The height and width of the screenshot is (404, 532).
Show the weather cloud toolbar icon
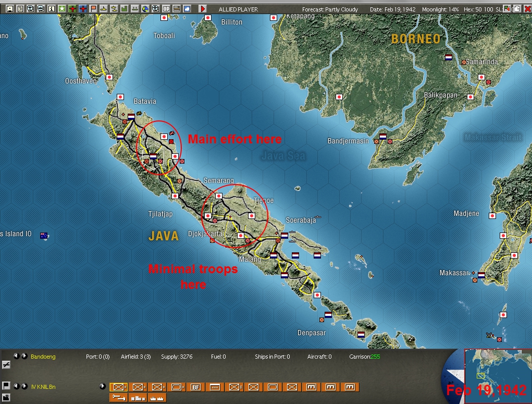[187, 9]
